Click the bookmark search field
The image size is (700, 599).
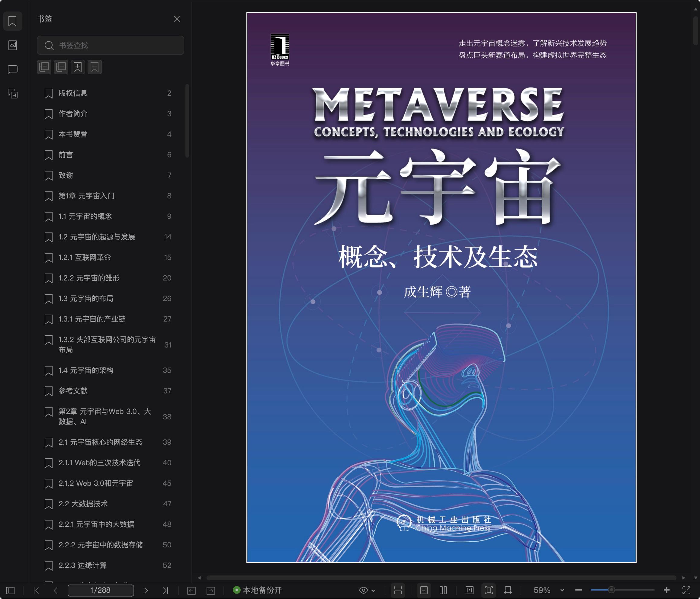(111, 45)
